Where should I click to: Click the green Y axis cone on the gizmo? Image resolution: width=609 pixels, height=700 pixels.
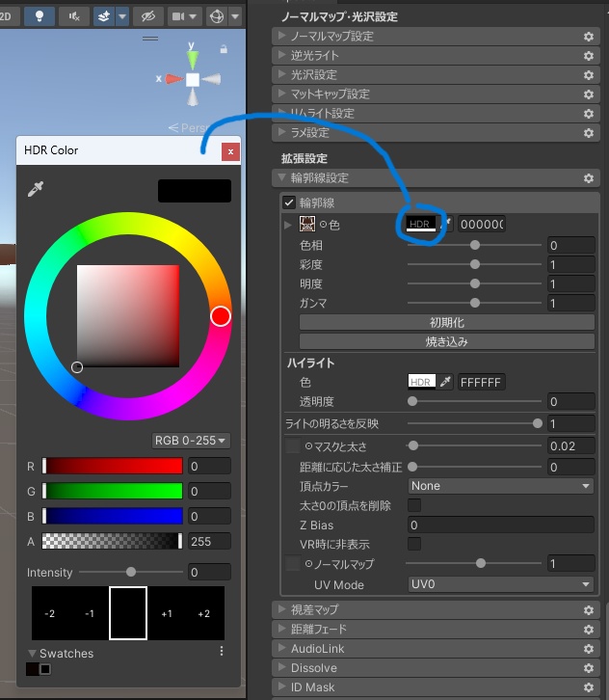193,59
